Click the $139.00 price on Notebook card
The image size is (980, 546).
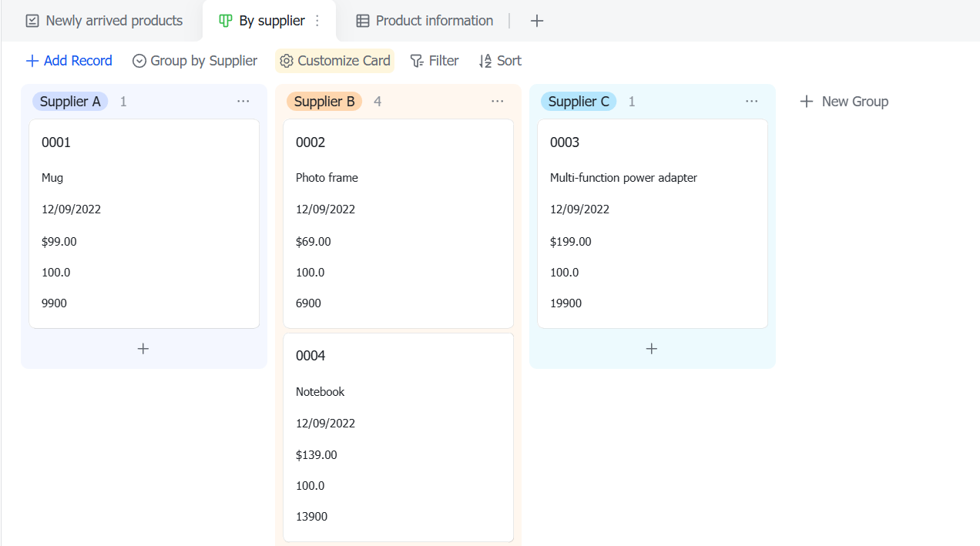coord(317,455)
